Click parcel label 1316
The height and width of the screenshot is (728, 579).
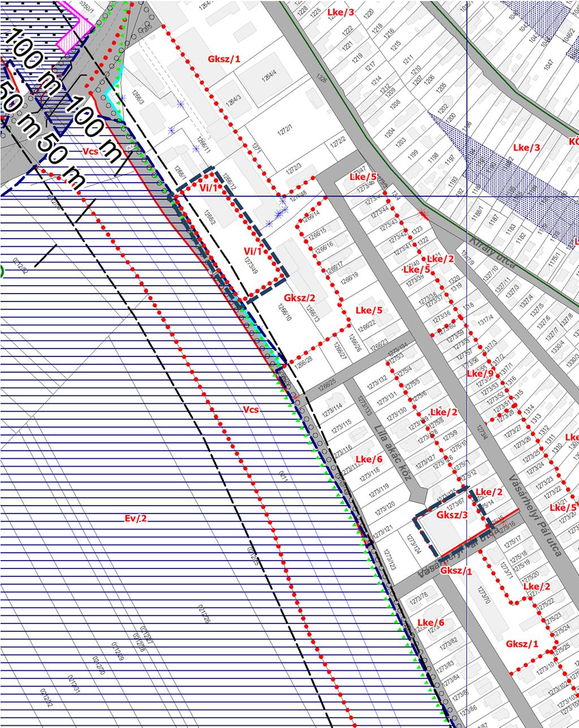[512, 380]
